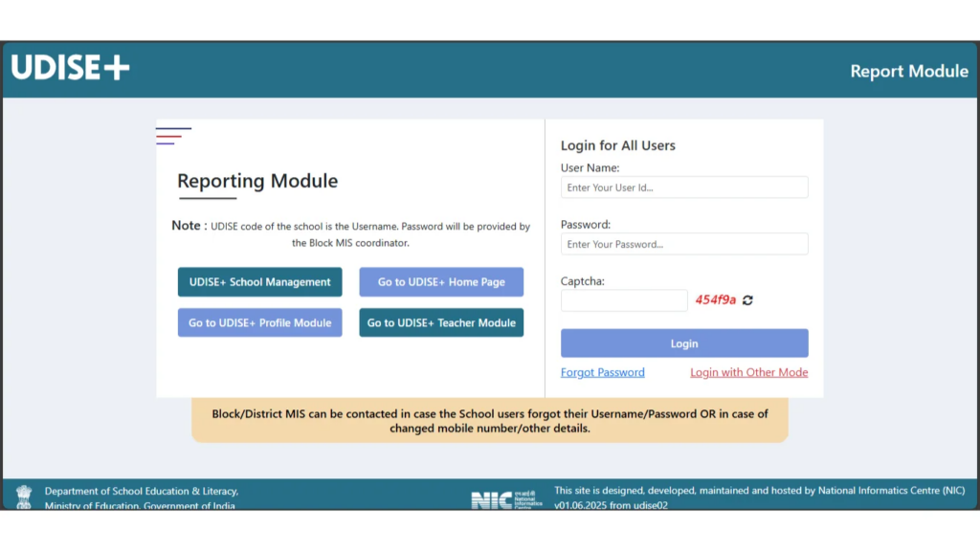Click inside the Password field
This screenshot has width=980, height=551.
pyautogui.click(x=683, y=243)
